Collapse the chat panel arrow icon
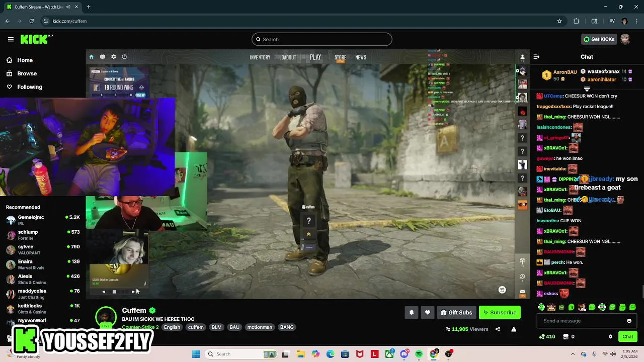 point(536,57)
